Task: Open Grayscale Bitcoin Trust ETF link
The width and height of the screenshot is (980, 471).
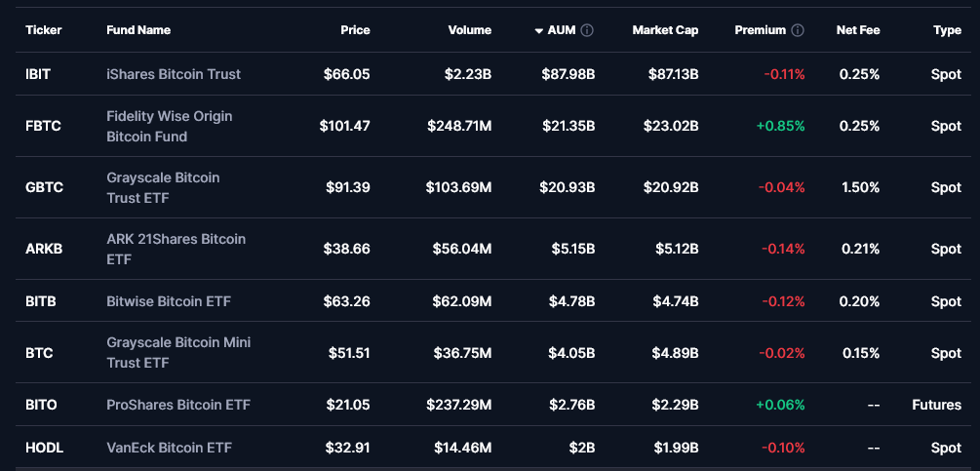Action: click(163, 187)
